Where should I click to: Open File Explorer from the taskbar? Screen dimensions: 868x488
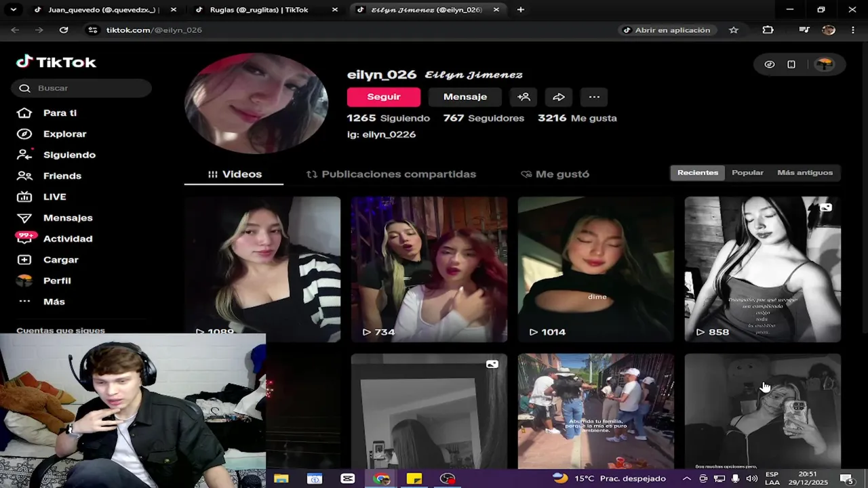(x=281, y=479)
